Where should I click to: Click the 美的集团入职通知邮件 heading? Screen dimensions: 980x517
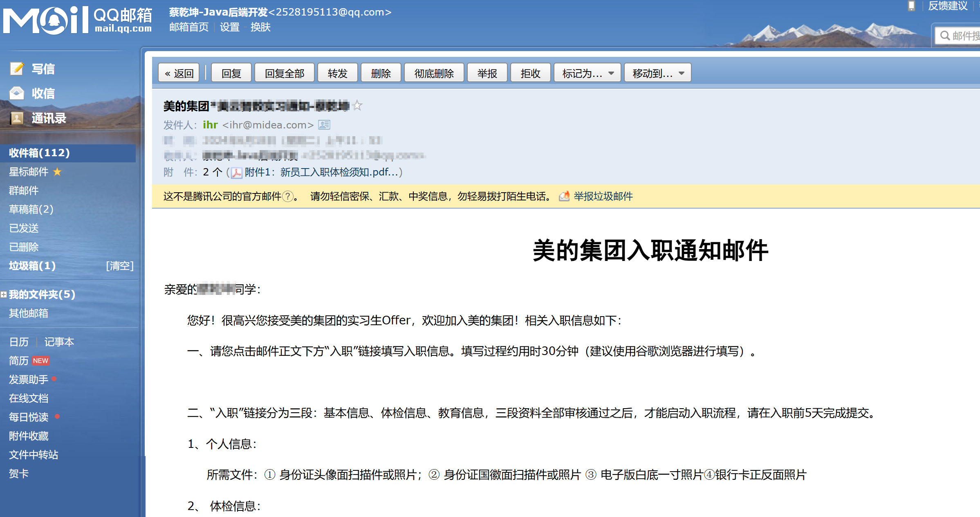click(x=650, y=250)
